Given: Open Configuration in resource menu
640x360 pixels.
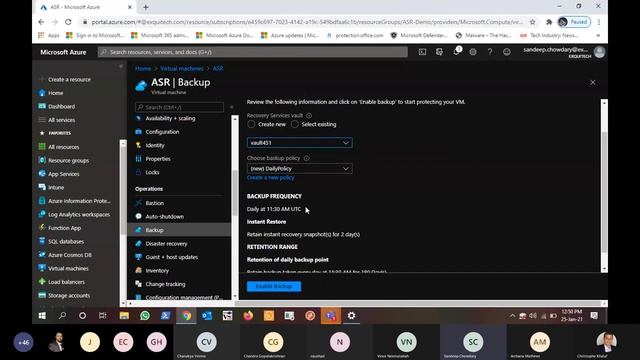Looking at the screenshot, I should coord(162,132).
